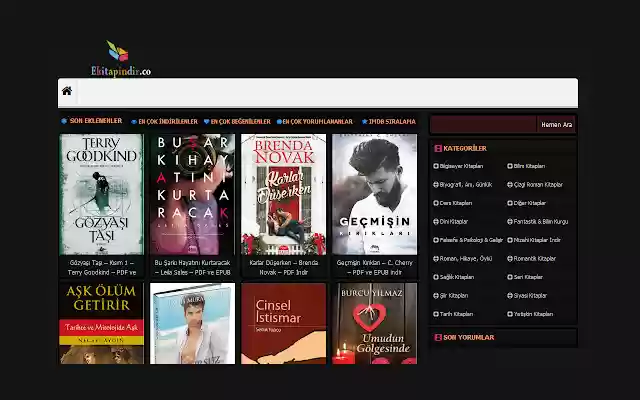Click the bullet icon beside Tarih Kitapları
Image resolution: width=640 pixels, height=400 pixels.
pos(436,314)
